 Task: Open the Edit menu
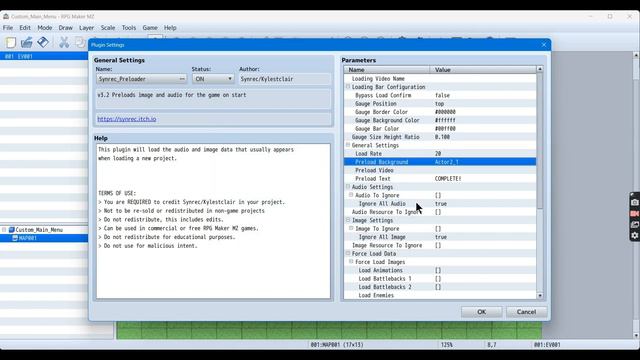(x=25, y=28)
